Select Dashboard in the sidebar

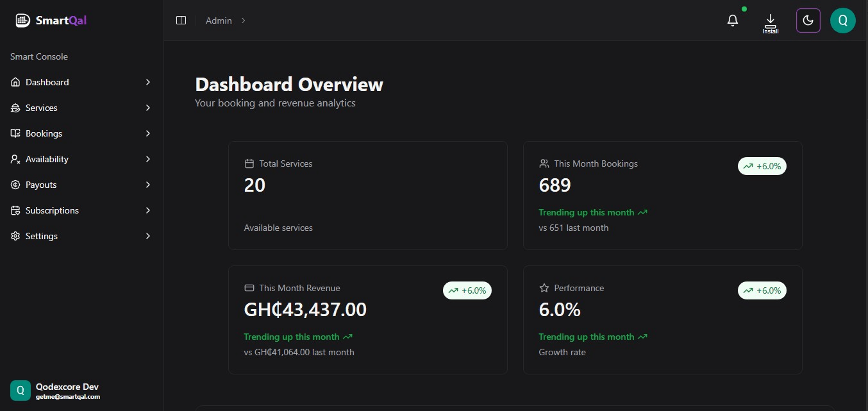[x=47, y=82]
